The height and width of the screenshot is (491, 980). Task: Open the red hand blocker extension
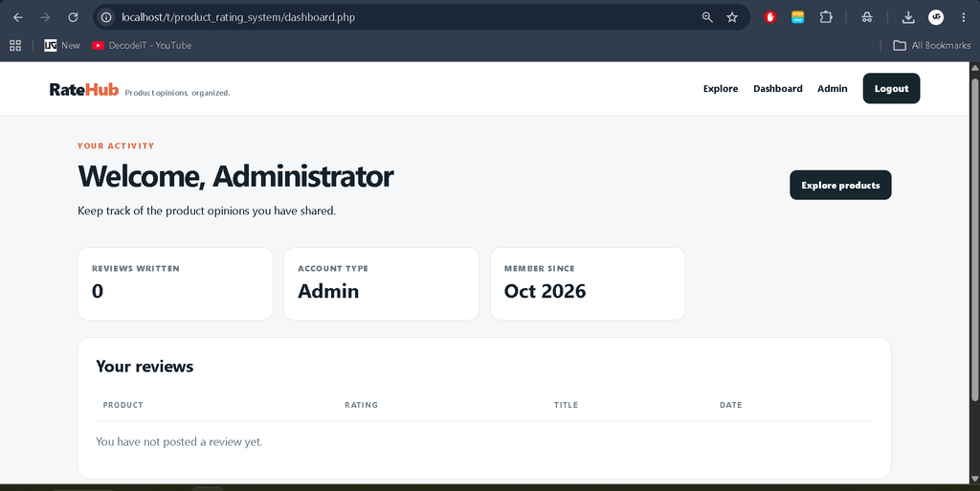770,17
